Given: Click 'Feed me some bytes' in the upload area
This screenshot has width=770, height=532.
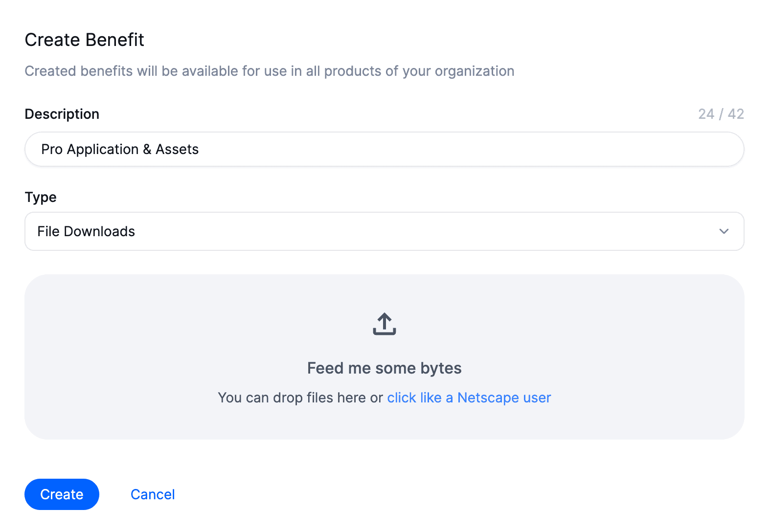Looking at the screenshot, I should point(384,368).
